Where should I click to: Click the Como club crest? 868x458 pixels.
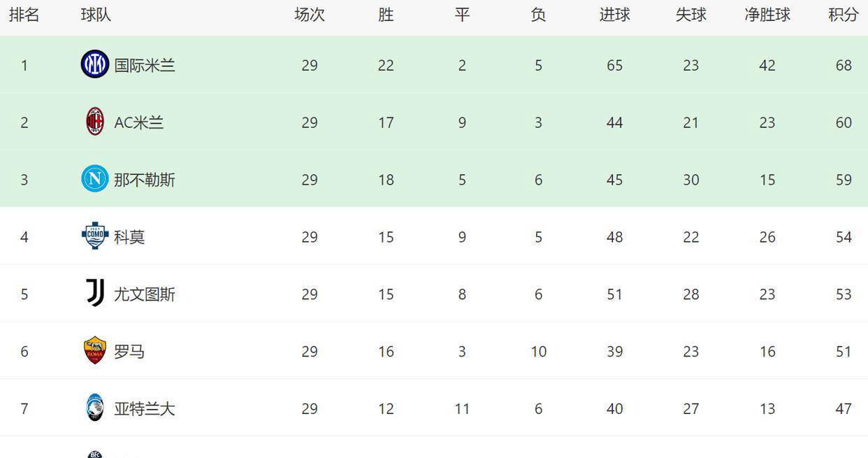pos(95,236)
